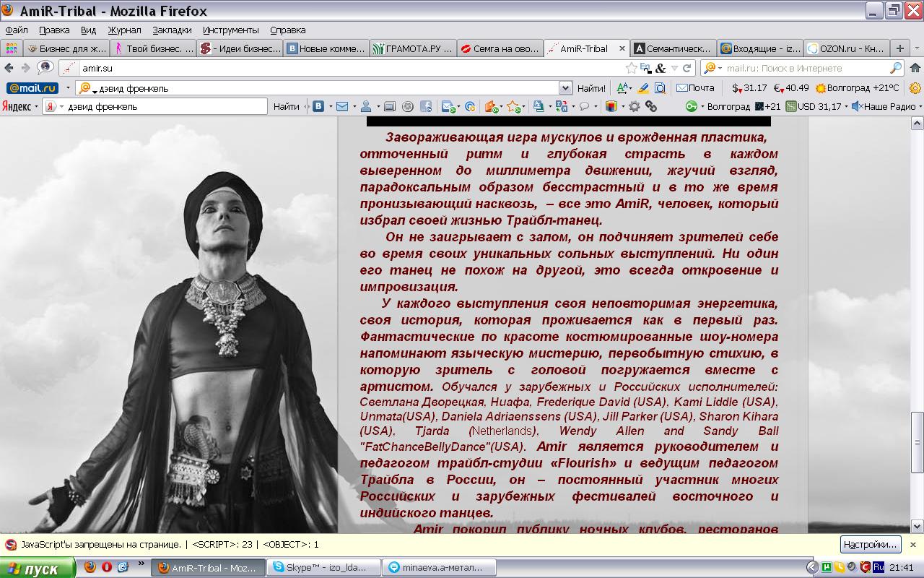Click the text size icon in Mail.ru toolbar
The image size is (924, 578).
pos(623,88)
